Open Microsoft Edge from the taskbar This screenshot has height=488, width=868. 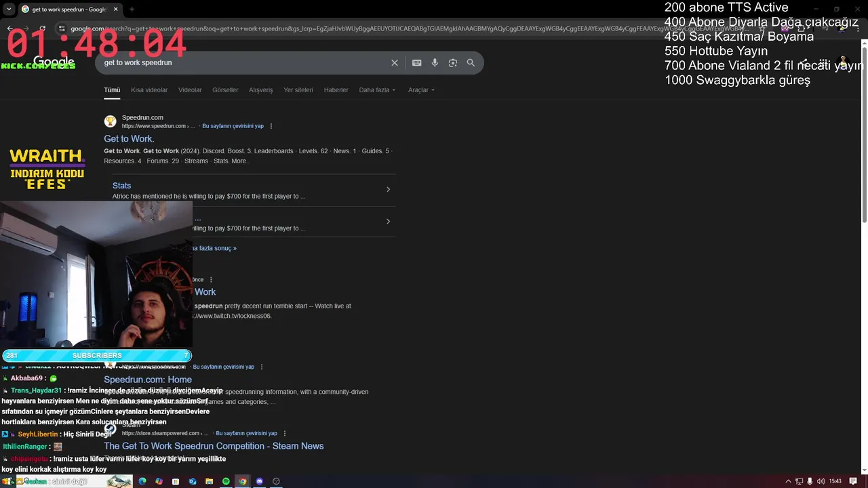(x=142, y=481)
